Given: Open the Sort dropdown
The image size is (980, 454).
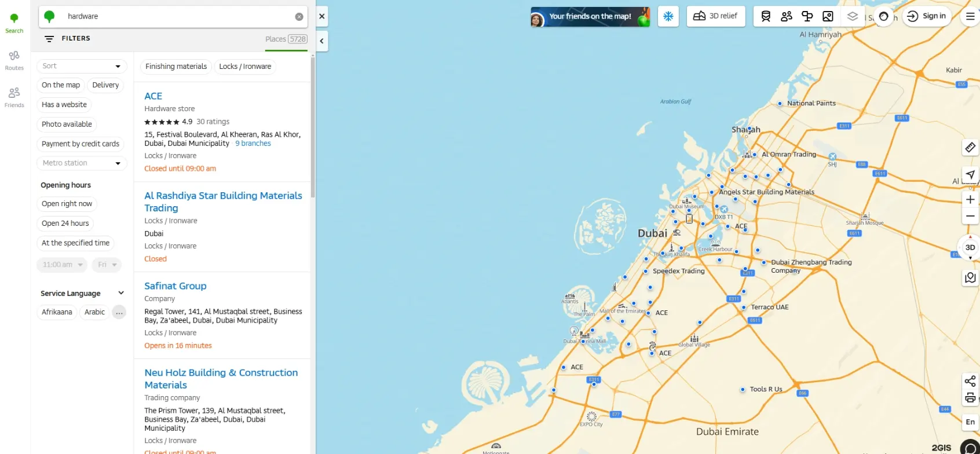Looking at the screenshot, I should 81,66.
